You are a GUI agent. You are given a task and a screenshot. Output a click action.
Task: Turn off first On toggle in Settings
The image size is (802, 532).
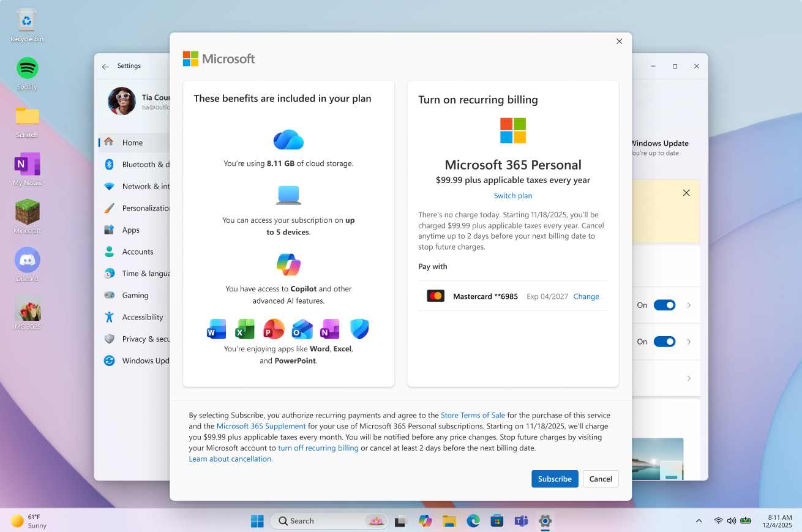tap(664, 305)
